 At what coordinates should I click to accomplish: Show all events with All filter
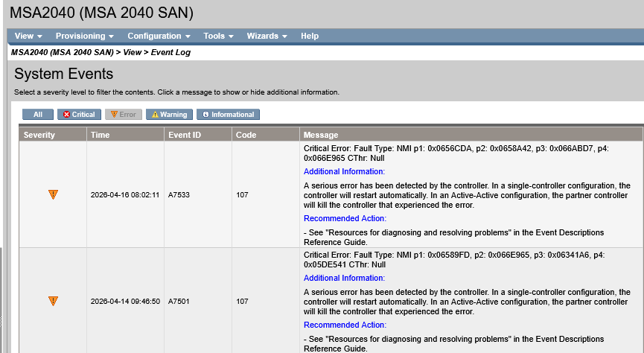click(x=38, y=114)
